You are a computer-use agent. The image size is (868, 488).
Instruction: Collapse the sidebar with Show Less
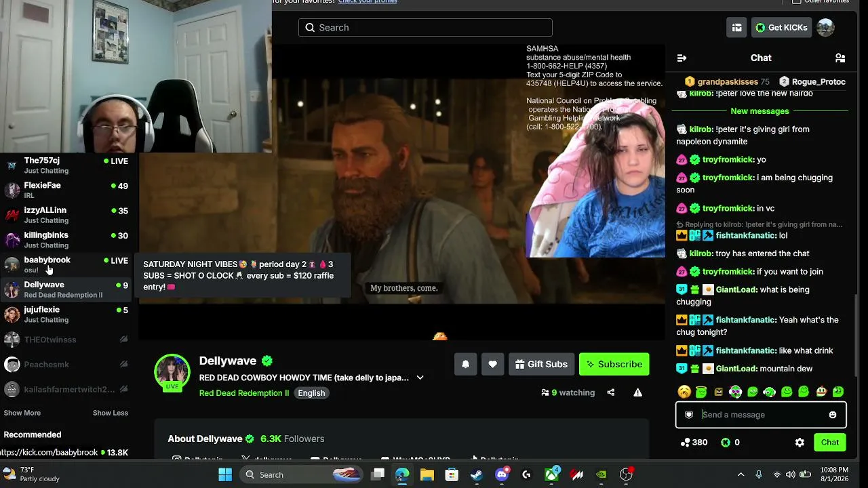111,413
